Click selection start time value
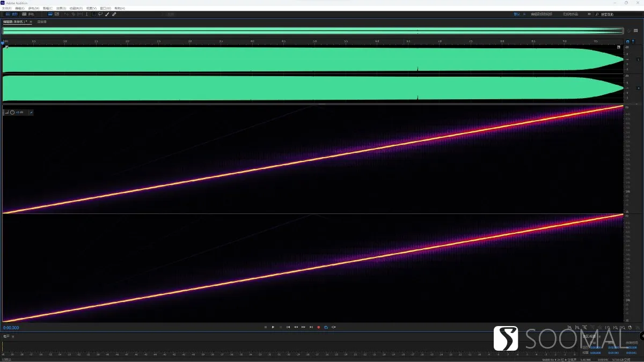The width and height of the screenshot is (644, 362). click(x=596, y=348)
